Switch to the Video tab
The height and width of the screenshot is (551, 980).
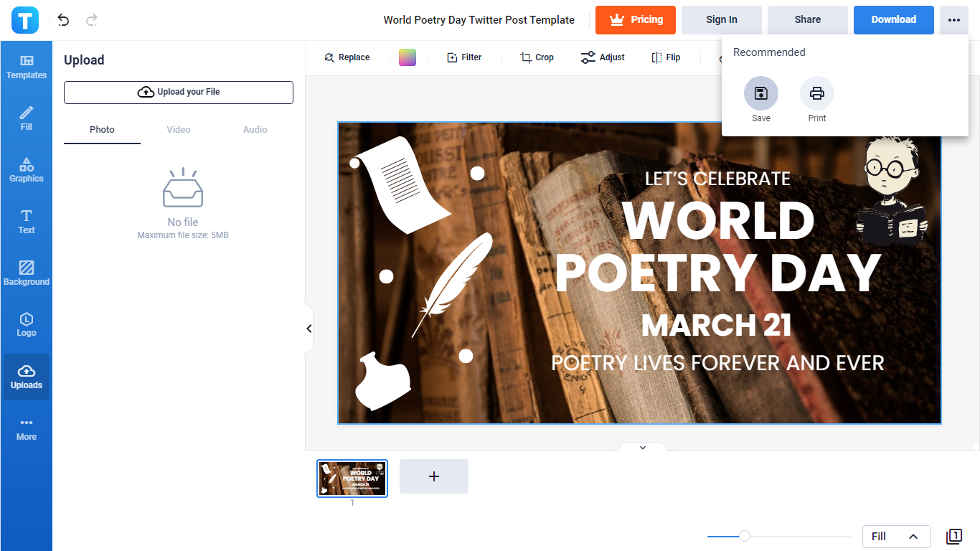179,130
